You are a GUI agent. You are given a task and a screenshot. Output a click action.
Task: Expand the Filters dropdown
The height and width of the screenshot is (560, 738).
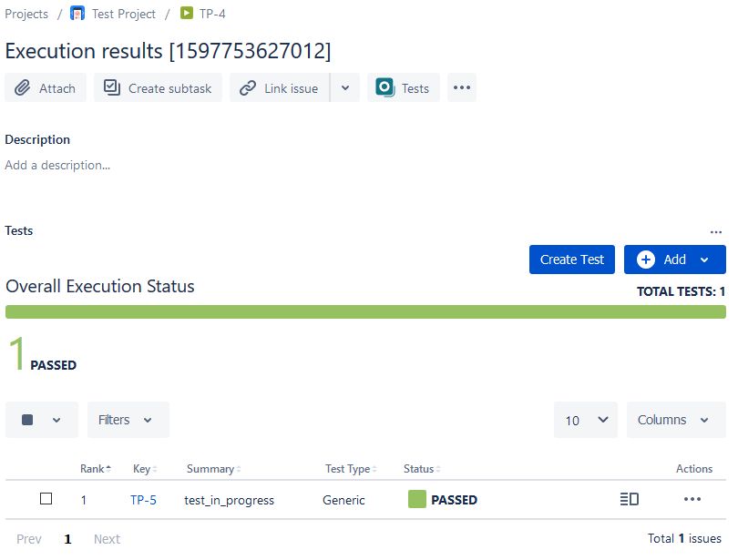[x=128, y=420]
